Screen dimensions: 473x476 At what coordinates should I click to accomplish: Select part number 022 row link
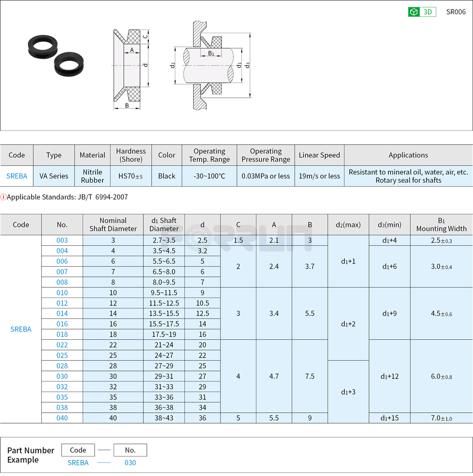[62, 345]
